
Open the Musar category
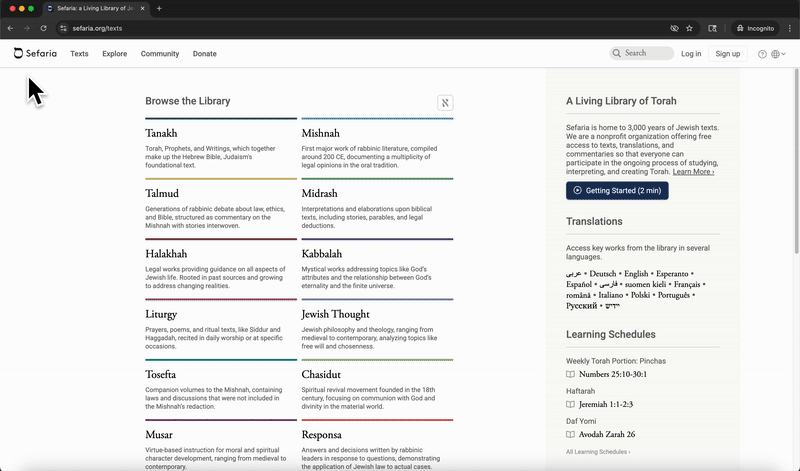(159, 435)
